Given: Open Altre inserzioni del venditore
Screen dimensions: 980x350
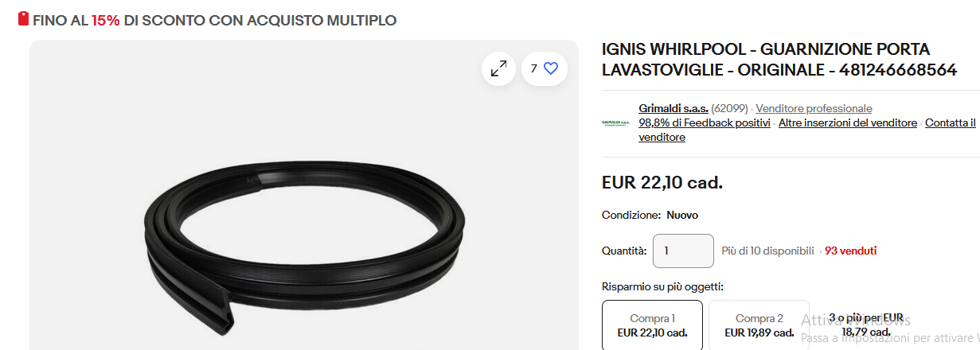Looking at the screenshot, I should [x=848, y=122].
